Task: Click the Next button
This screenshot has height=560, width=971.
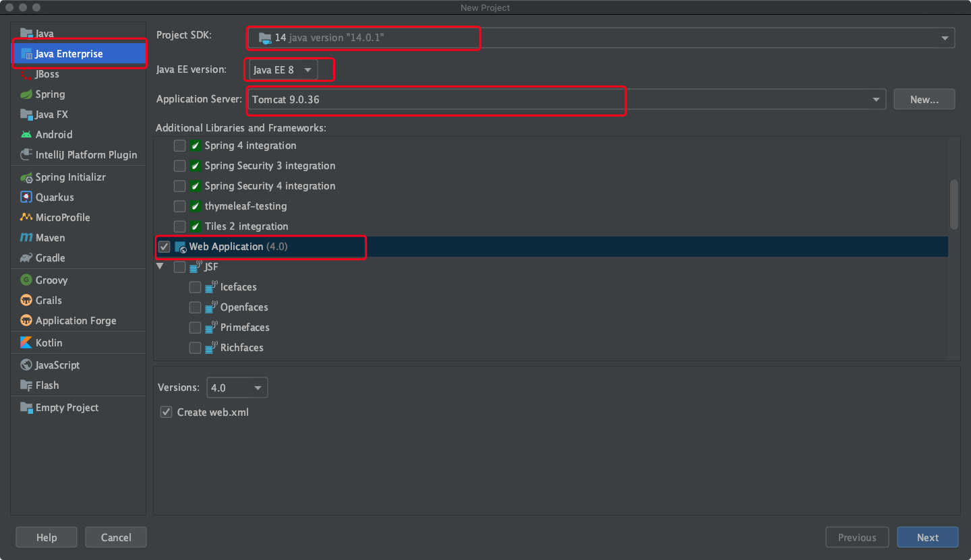Action: (927, 537)
